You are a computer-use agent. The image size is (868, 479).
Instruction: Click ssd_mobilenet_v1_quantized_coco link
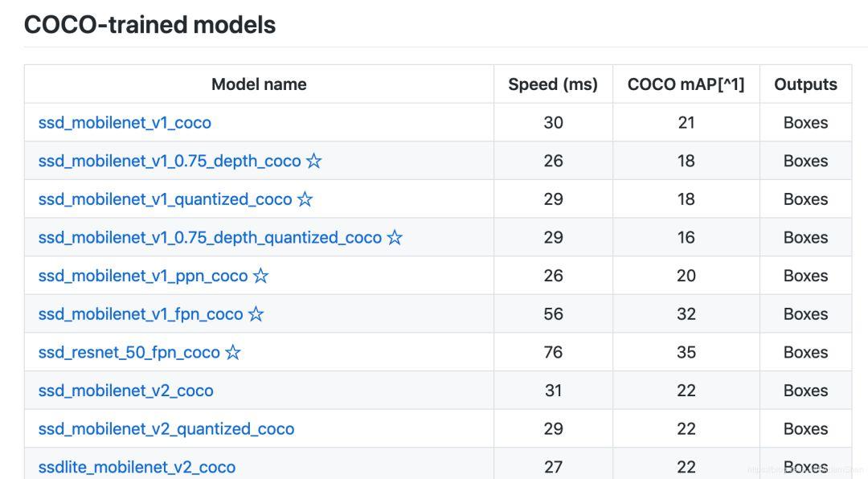pyautogui.click(x=165, y=199)
